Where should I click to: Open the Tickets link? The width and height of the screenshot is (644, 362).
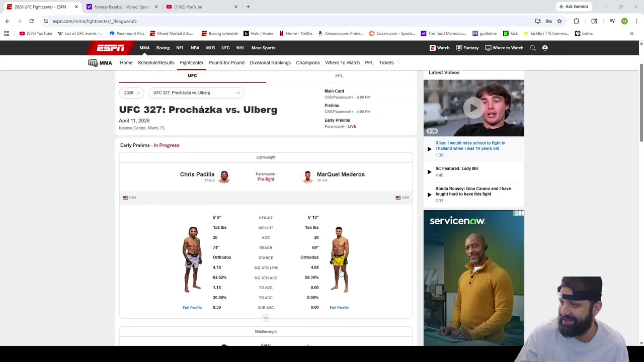click(x=389, y=63)
